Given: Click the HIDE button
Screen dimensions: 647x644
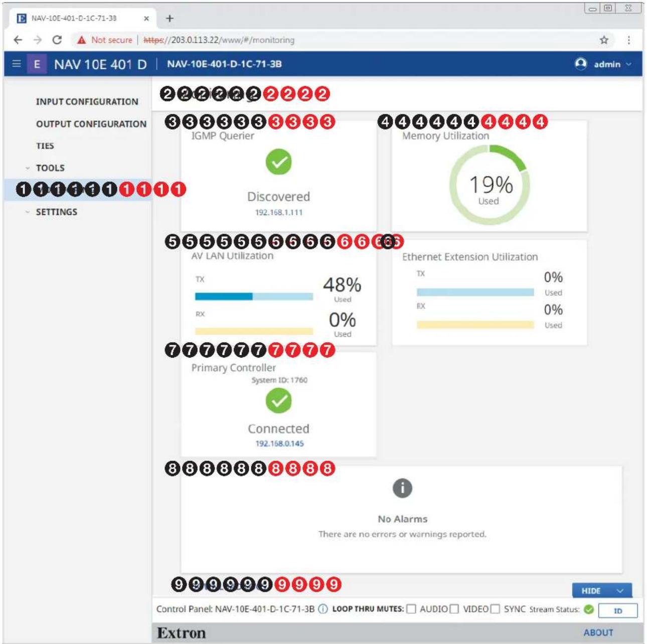Looking at the screenshot, I should 602,591.
